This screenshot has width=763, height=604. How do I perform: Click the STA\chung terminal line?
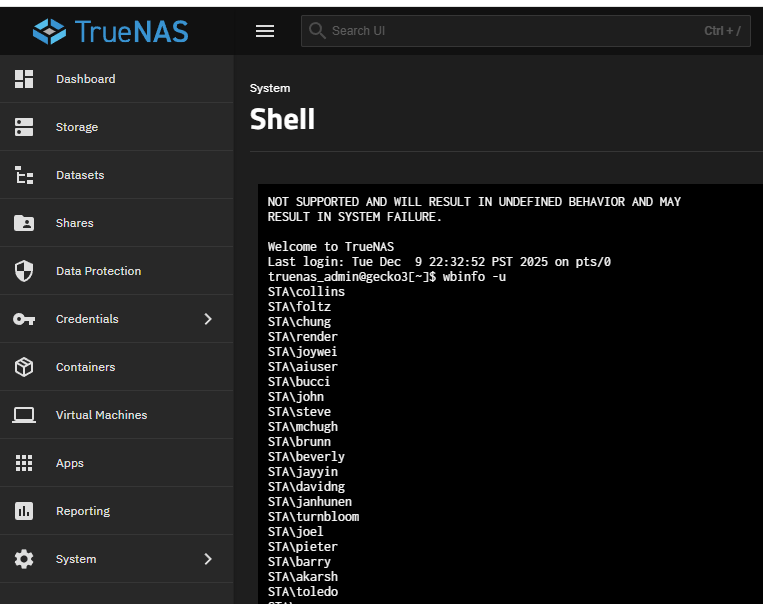point(299,322)
